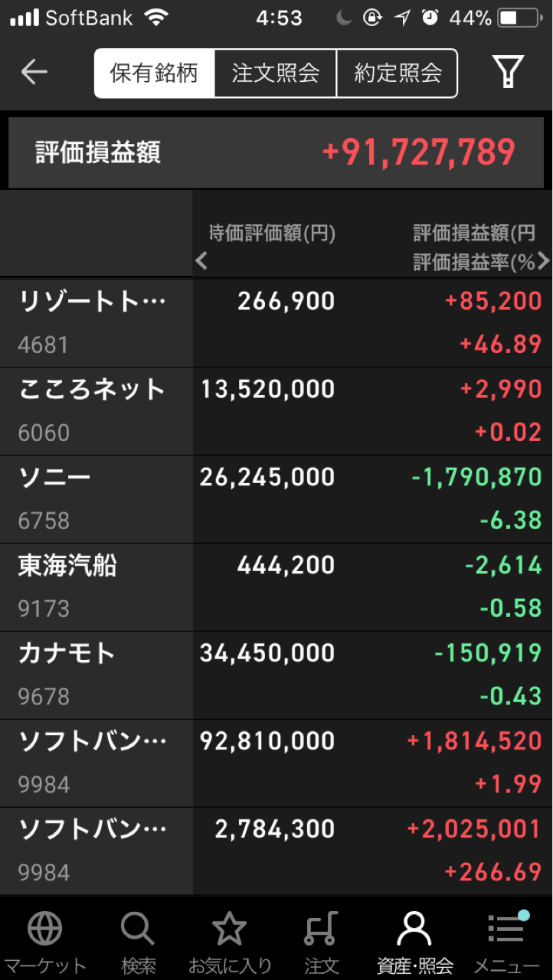Select the 東海汽船 9173 row
The height and width of the screenshot is (980, 553).
point(276,587)
